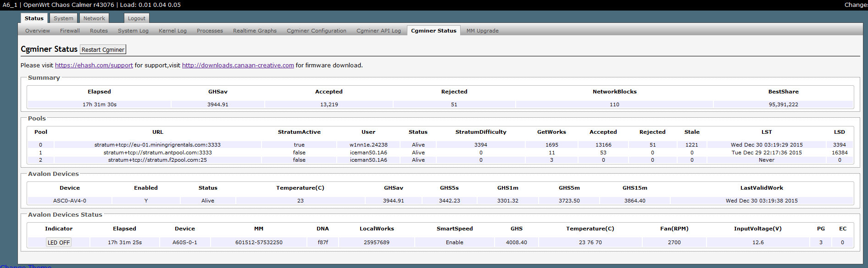Image resolution: width=868 pixels, height=268 pixels.
Task: Click the LocalWorks value 25957689
Action: pos(377,242)
